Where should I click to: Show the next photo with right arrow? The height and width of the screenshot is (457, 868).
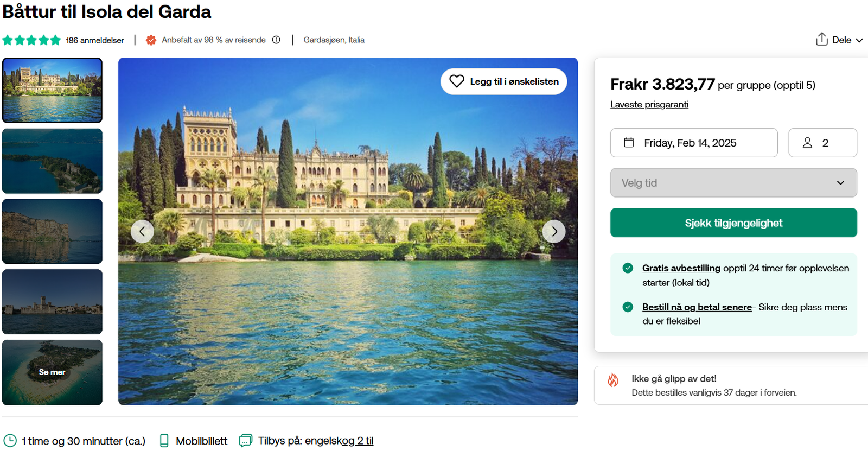[x=554, y=231]
